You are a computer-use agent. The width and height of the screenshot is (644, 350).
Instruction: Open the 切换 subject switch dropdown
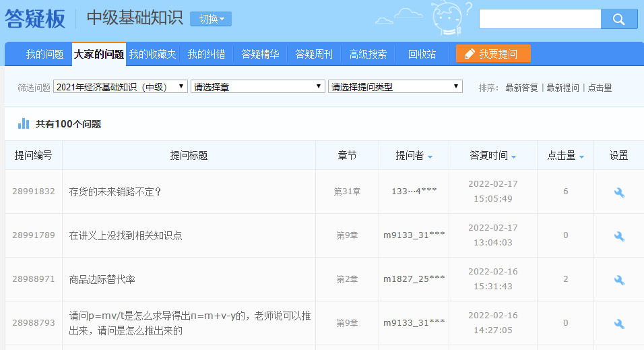(x=211, y=19)
